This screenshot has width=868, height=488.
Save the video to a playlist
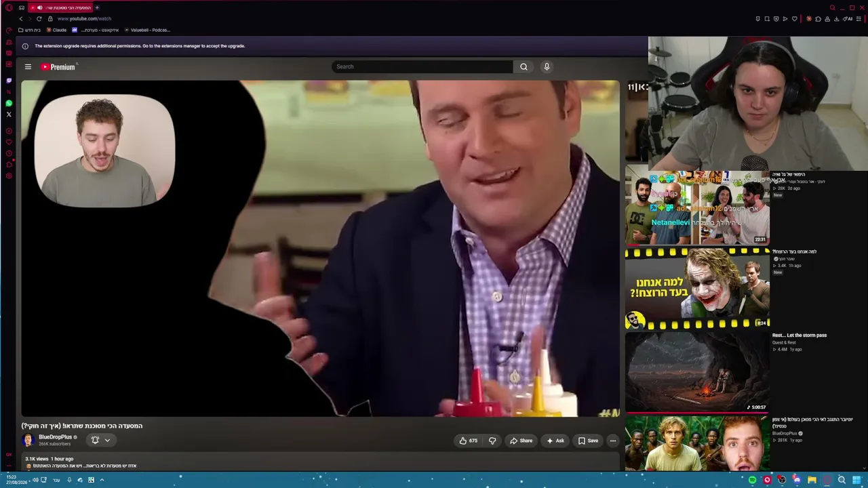click(588, 441)
